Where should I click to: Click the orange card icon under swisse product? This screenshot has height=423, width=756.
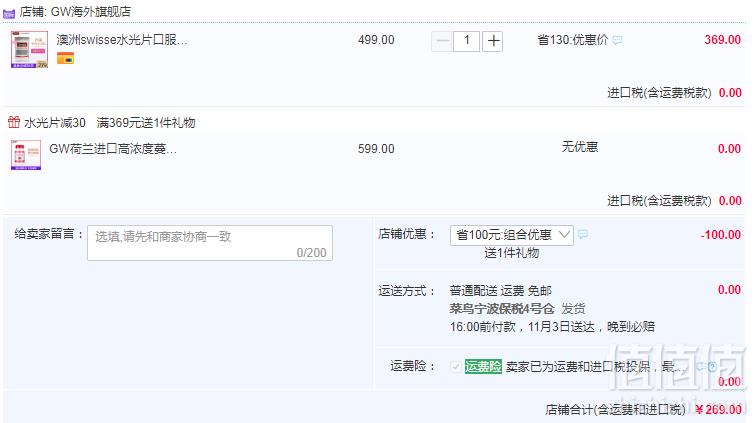pyautogui.click(x=65, y=59)
